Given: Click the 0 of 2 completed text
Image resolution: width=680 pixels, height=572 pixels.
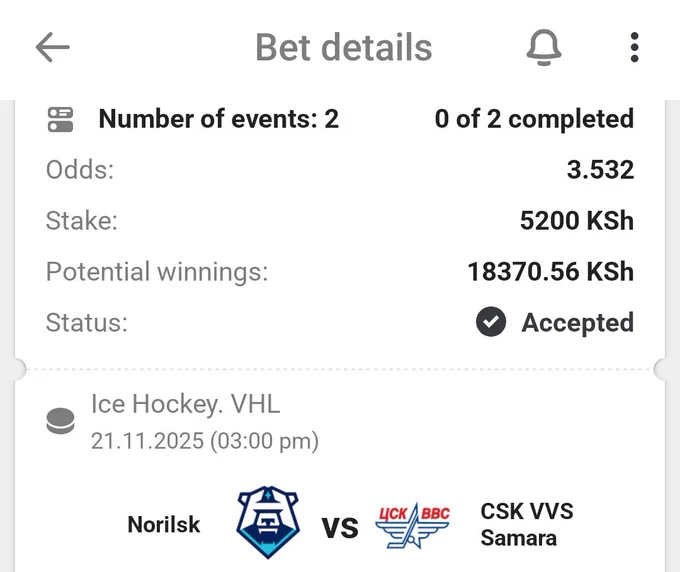Looking at the screenshot, I should 534,119.
